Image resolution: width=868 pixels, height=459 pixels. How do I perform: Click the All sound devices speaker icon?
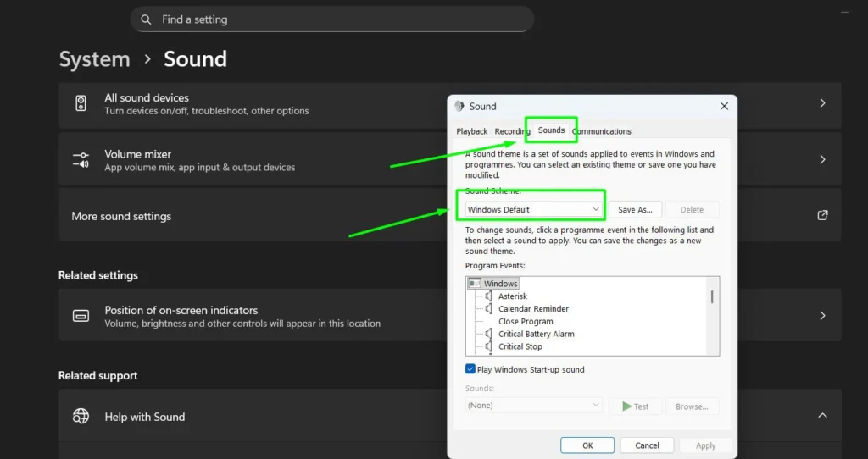pyautogui.click(x=81, y=103)
